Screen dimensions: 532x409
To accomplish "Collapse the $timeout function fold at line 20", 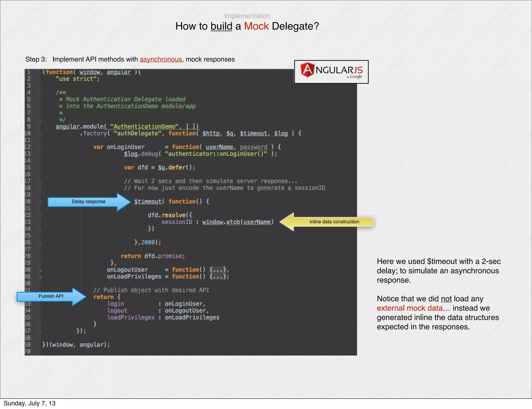I will [40, 202].
